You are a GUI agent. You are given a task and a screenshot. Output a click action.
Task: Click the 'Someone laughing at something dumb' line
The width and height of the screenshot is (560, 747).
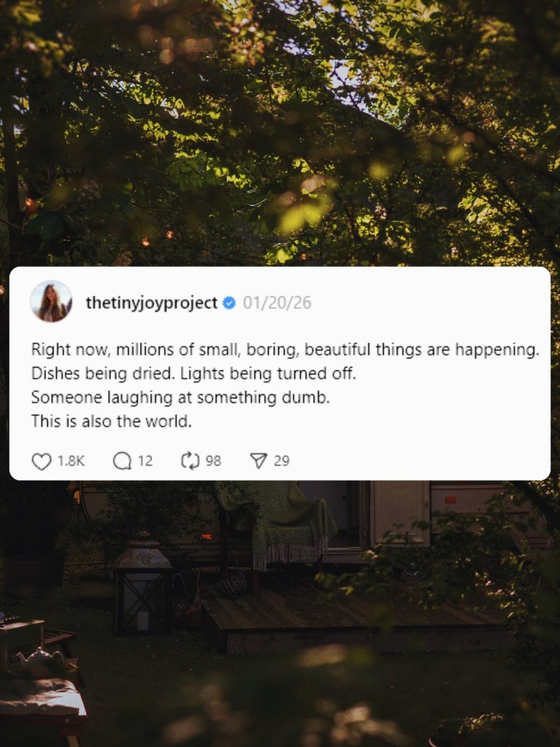click(x=181, y=398)
